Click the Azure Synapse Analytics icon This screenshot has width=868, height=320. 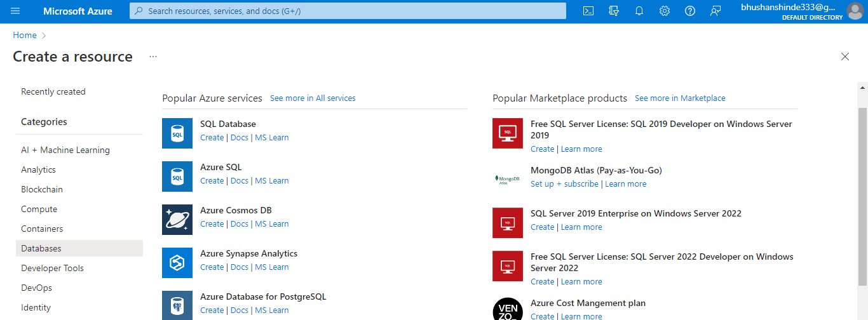(x=177, y=263)
